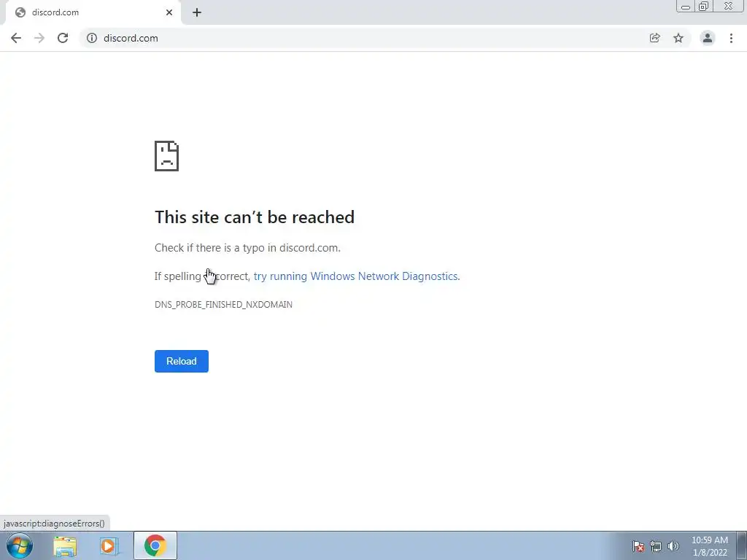Viewport: 747px width, 560px height.
Task: Click the blue Reload button
Action: (x=182, y=362)
